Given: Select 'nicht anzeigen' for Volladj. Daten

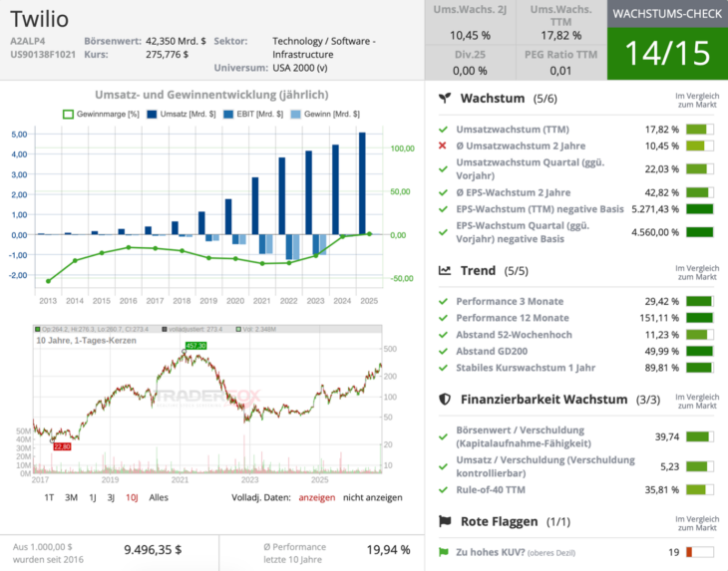Looking at the screenshot, I should tap(372, 497).
